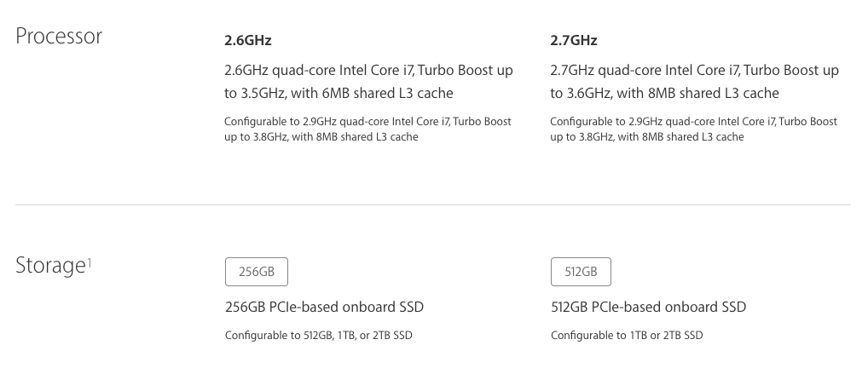Image resolution: width=868 pixels, height=374 pixels.
Task: Click the 2.7GHz quad-core Intel Core i7 description
Action: [x=694, y=81]
